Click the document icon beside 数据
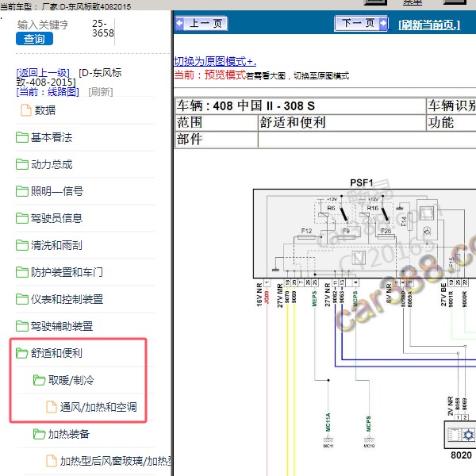 [x=26, y=110]
